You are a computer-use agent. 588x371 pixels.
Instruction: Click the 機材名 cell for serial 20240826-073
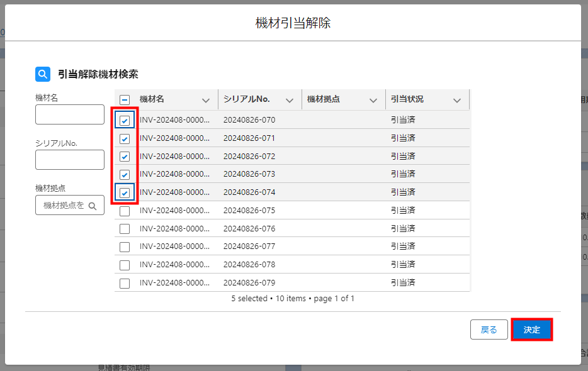point(174,174)
